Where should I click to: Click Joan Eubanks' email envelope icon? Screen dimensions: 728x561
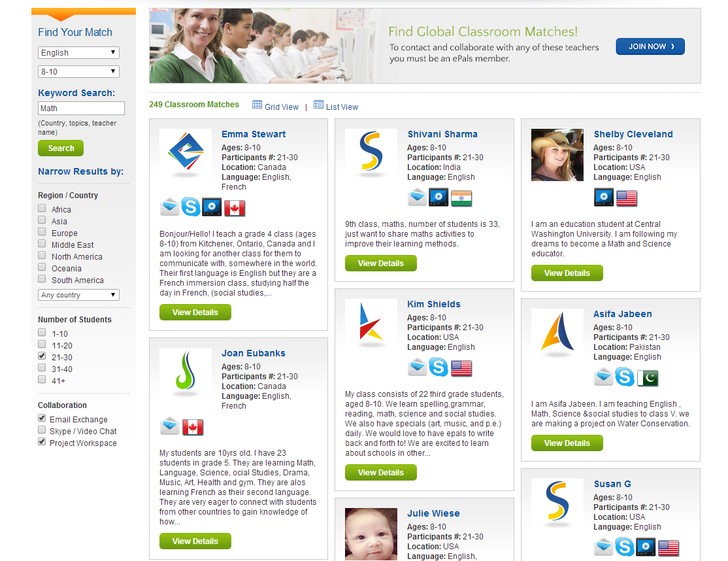click(x=169, y=426)
